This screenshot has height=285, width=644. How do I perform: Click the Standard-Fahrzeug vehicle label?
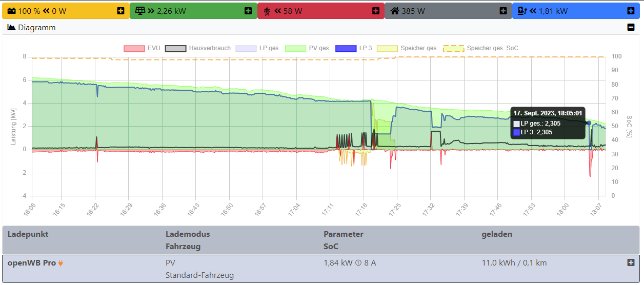pyautogui.click(x=199, y=275)
